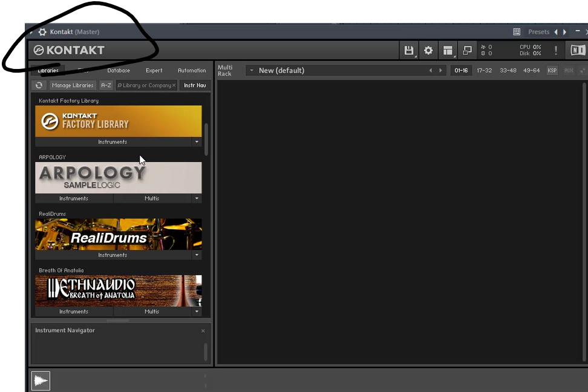Click the Ethnaudio Breath of Anatolia banner
588x392 pixels.
119,291
